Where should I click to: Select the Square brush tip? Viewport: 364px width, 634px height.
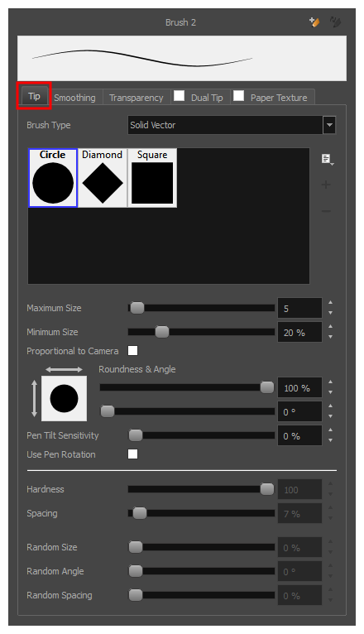tap(152, 178)
